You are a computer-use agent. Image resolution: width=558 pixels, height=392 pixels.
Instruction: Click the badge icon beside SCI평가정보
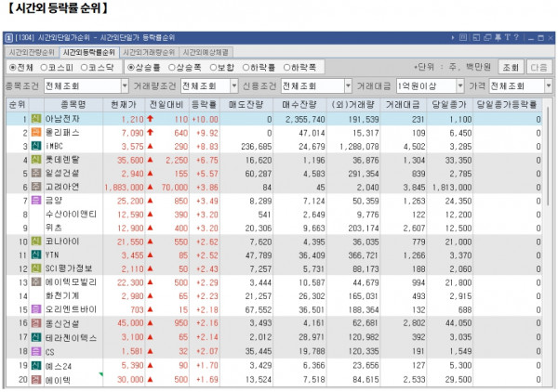point(36,268)
